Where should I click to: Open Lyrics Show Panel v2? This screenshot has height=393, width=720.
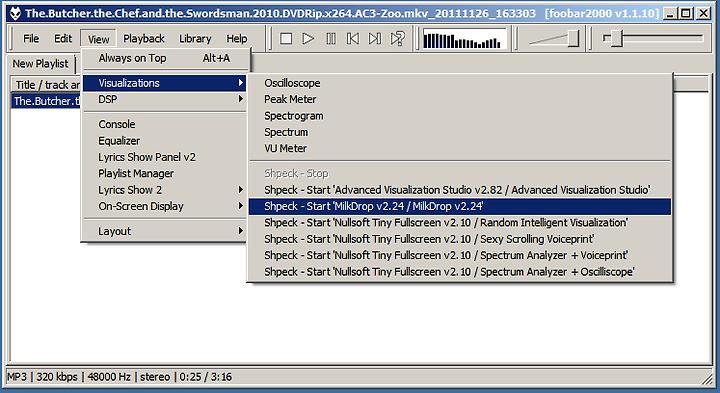point(165,157)
